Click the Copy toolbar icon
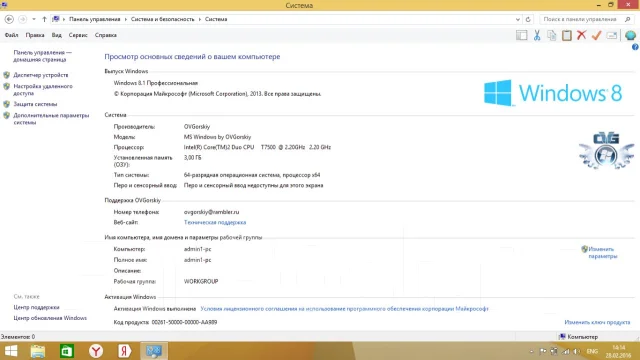Viewport: 640px width, 360px height. click(x=551, y=35)
